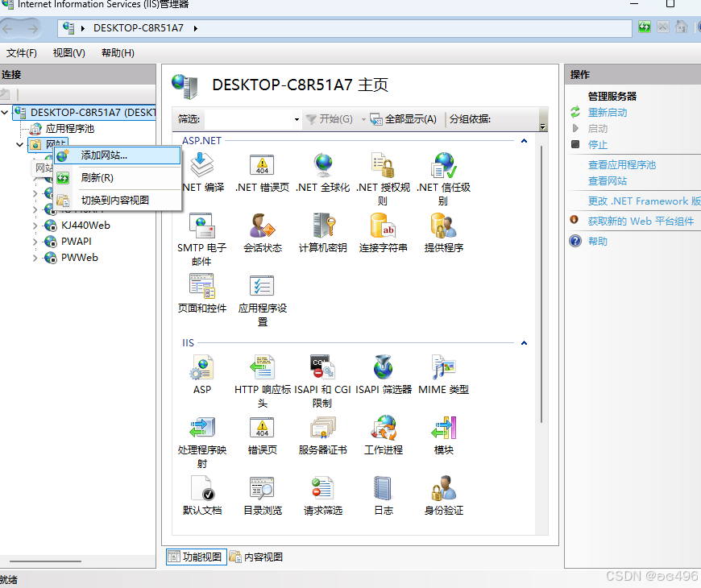Switch to the 功能视图 tab
701x588 pixels.
[x=197, y=557]
